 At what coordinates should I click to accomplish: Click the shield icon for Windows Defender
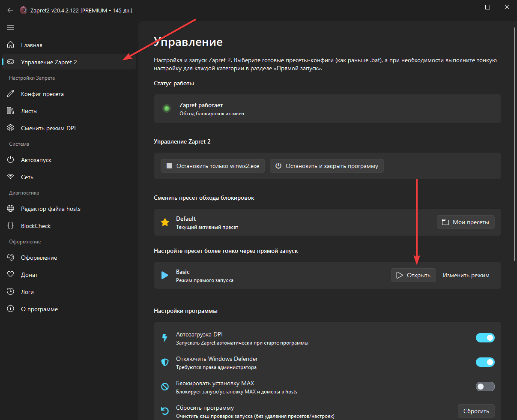click(x=165, y=363)
